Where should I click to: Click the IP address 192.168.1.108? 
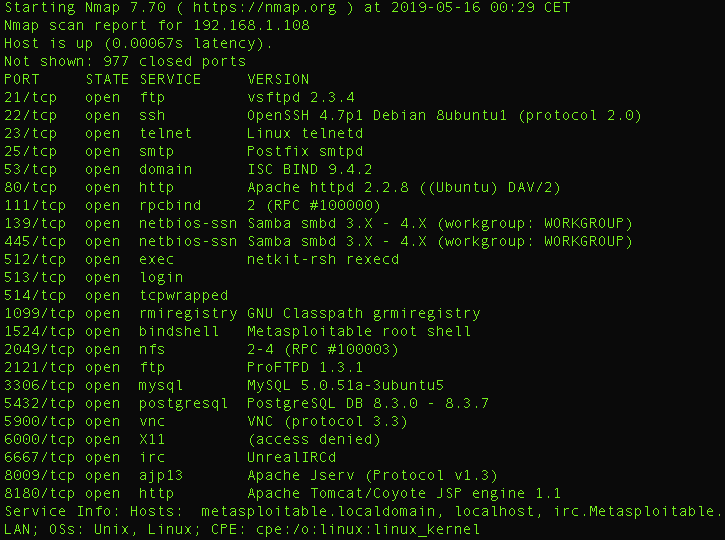(x=251, y=25)
